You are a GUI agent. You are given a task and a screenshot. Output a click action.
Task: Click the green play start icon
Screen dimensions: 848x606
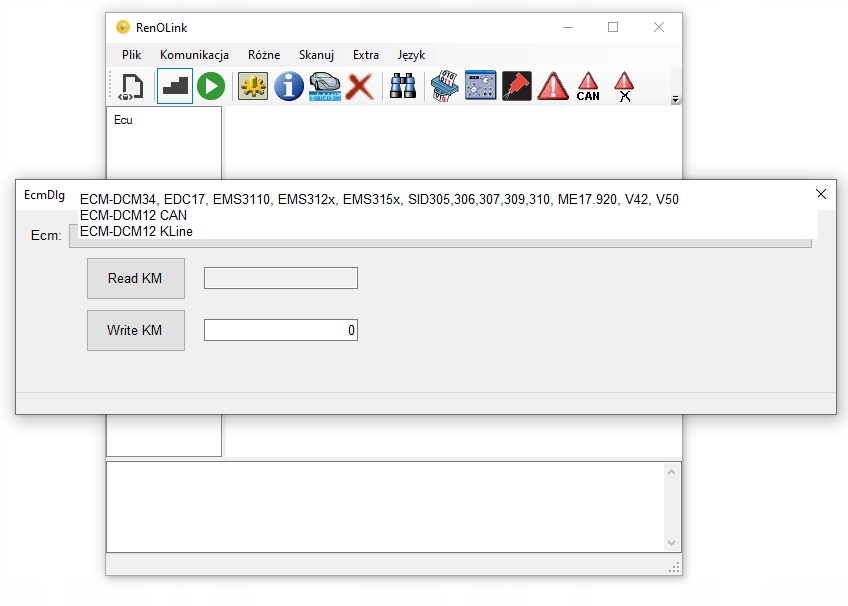click(211, 86)
